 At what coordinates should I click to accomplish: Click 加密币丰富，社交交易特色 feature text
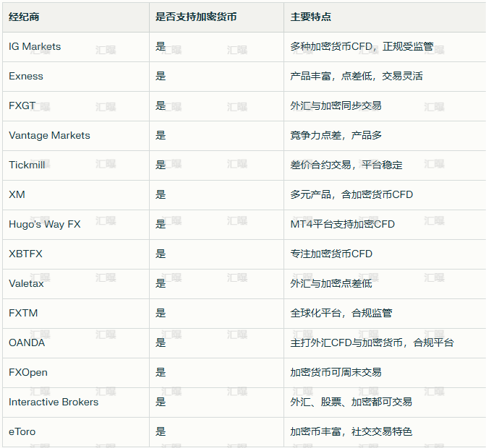(351, 431)
